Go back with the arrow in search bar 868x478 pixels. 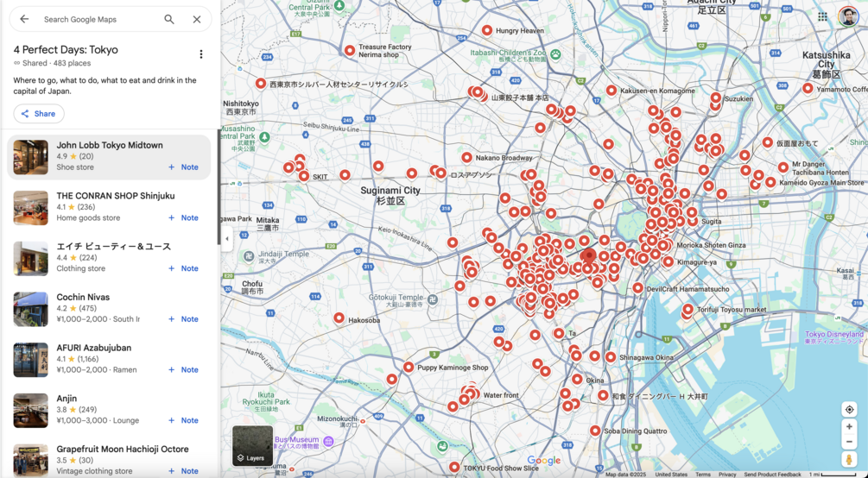[24, 19]
